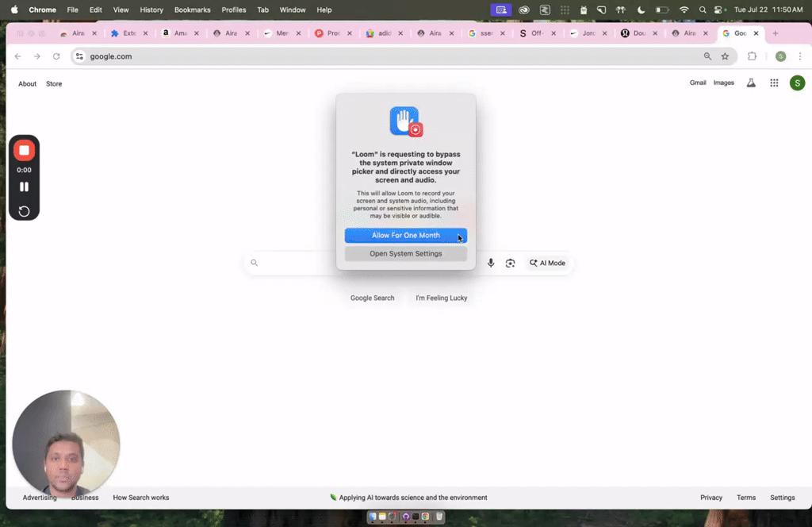812x527 pixels.
Task: Open the Profiles menu
Action: point(234,10)
